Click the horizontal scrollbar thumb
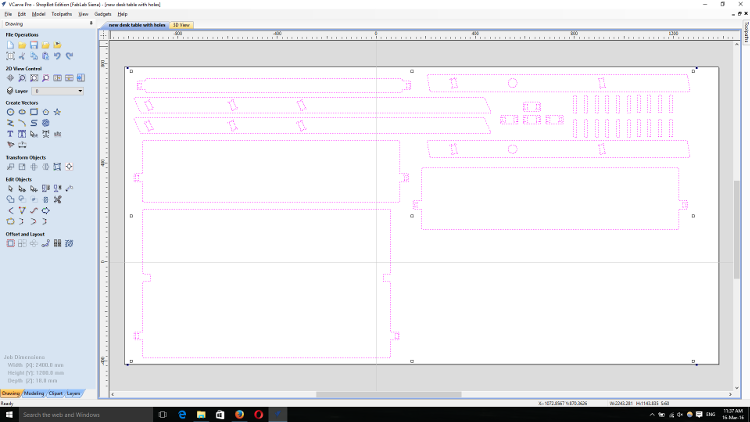 pyautogui.click(x=388, y=395)
